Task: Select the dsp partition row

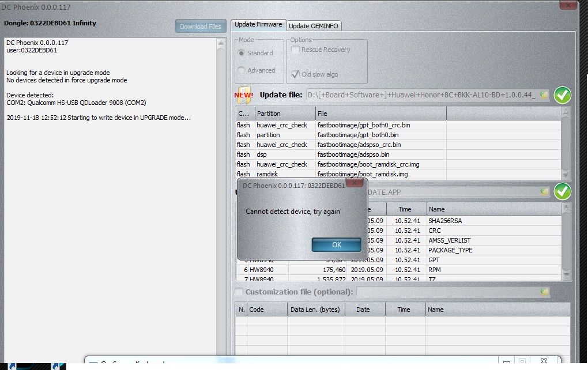Action: (x=398, y=154)
